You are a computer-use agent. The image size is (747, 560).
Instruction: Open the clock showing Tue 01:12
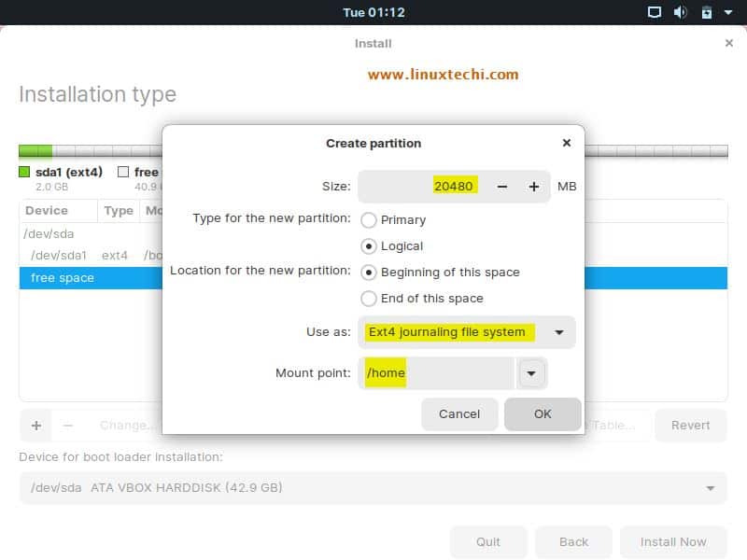tap(373, 12)
